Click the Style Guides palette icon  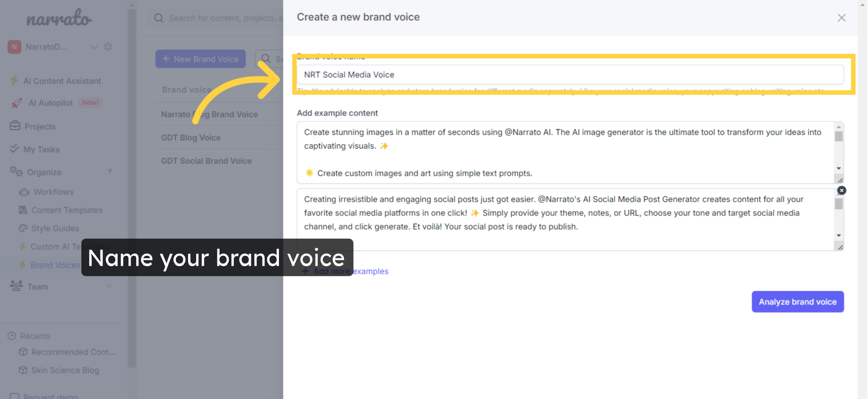pos(23,228)
